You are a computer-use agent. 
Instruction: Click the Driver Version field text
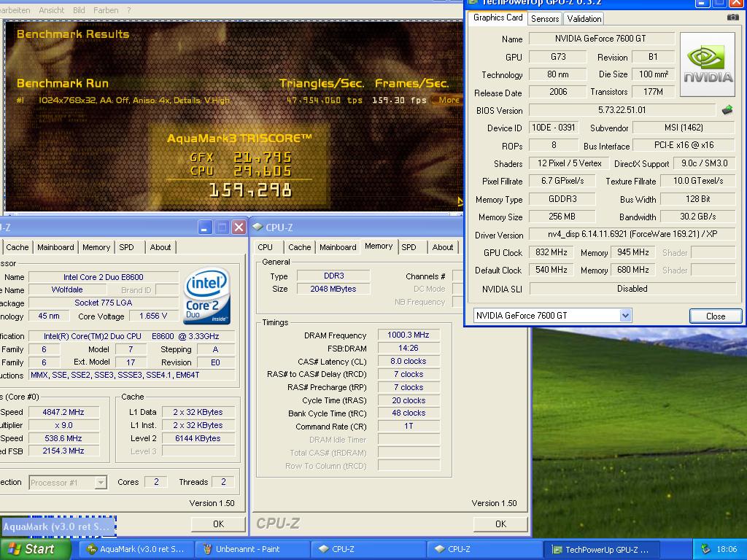632,234
